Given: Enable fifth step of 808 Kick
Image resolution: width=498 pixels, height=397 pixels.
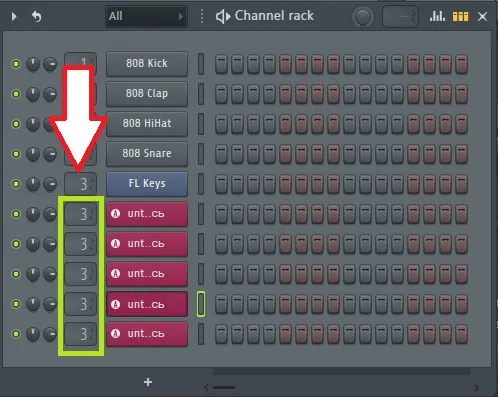Looking at the screenshot, I should pos(285,64).
